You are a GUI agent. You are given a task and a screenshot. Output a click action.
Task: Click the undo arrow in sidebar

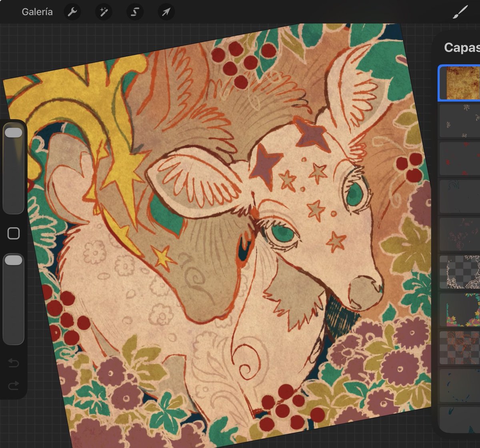[14, 363]
